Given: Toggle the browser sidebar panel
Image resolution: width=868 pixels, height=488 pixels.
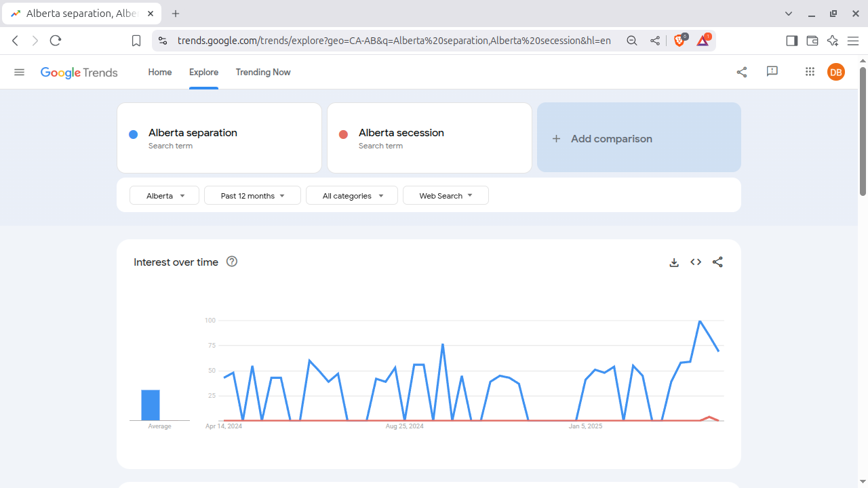Looking at the screenshot, I should (791, 41).
